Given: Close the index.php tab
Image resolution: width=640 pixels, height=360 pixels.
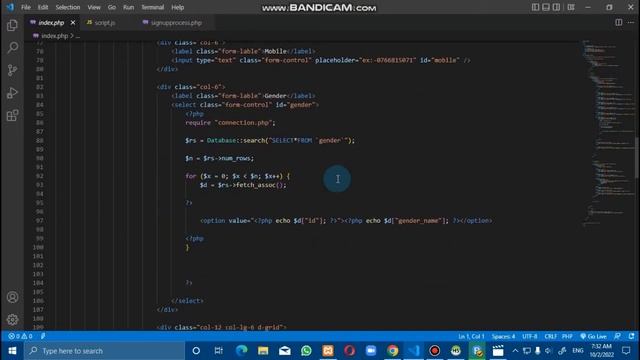Looking at the screenshot, I should pyautogui.click(x=73, y=23).
